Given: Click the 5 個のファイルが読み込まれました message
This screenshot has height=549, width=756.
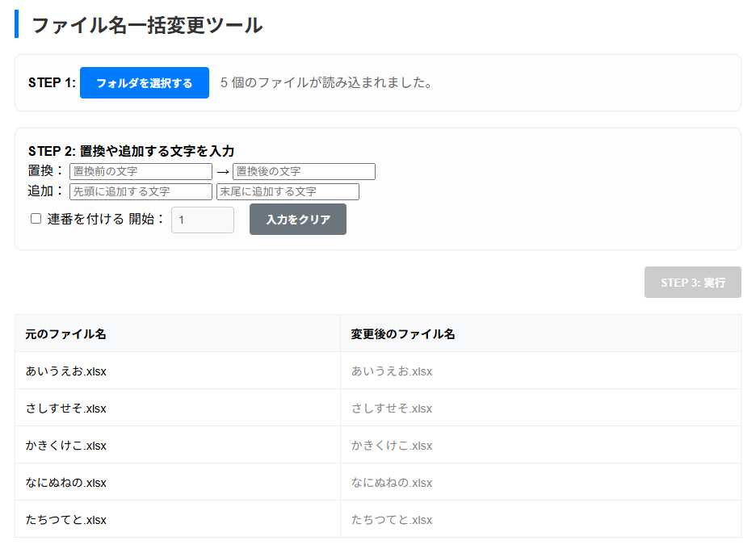Looking at the screenshot, I should [326, 83].
